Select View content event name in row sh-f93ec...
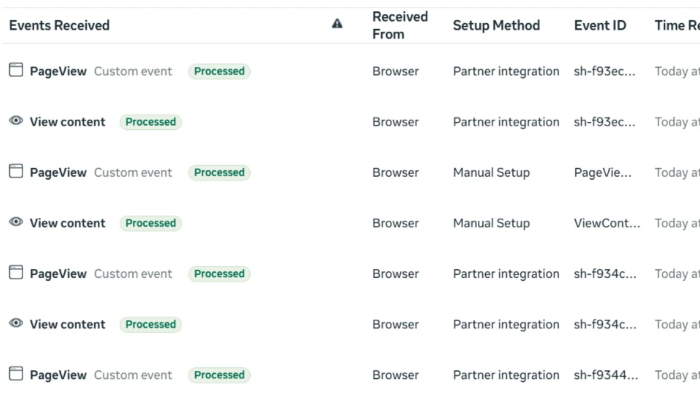The height and width of the screenshot is (394, 700). pos(67,122)
